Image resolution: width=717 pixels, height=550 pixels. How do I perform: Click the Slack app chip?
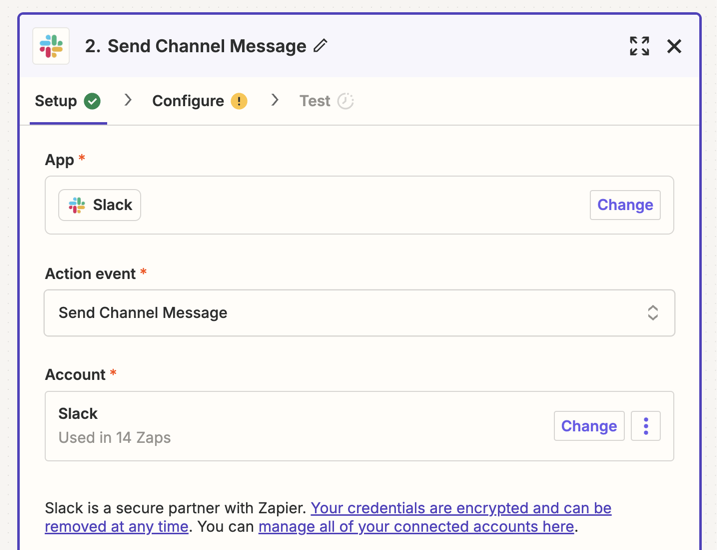pos(100,205)
